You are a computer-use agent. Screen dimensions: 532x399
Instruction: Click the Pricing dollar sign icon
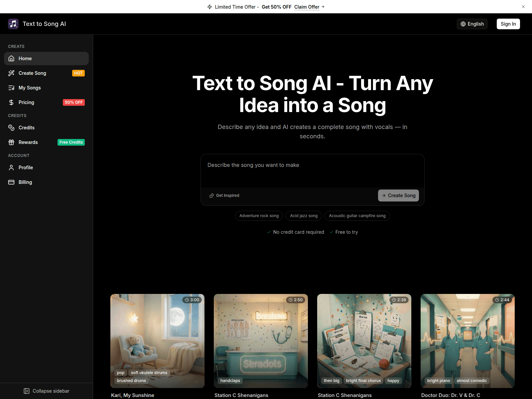tap(11, 102)
